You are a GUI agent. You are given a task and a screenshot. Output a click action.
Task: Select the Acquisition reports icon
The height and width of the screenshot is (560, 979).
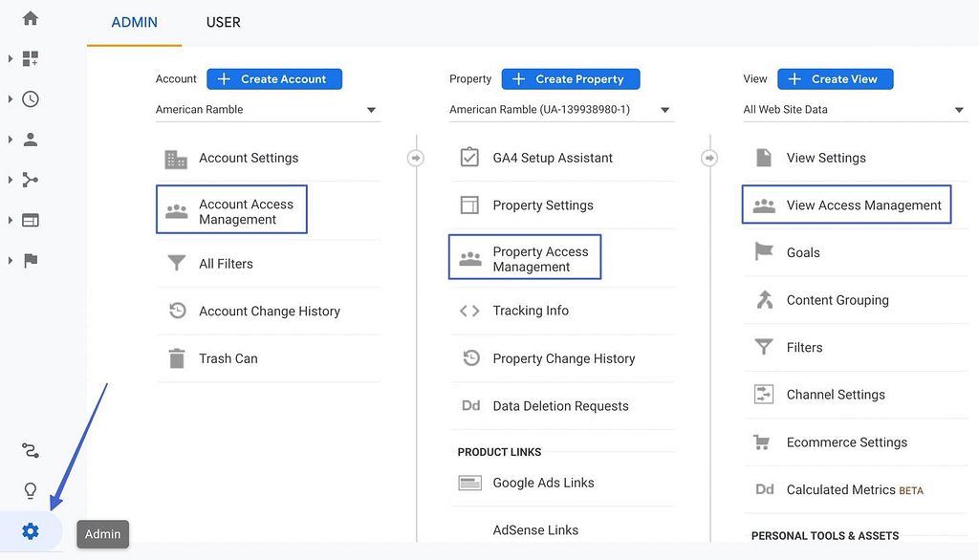30,179
